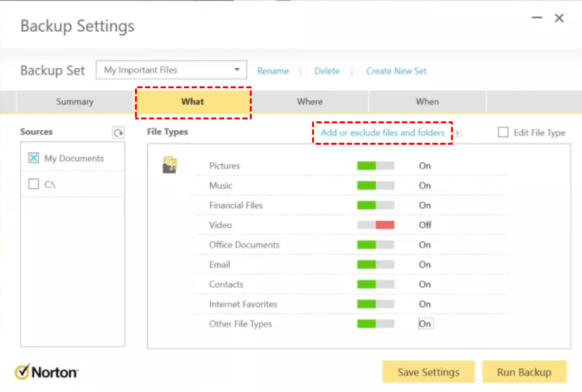The height and width of the screenshot is (392, 582).
Task: Open the Where tab
Action: pyautogui.click(x=310, y=102)
